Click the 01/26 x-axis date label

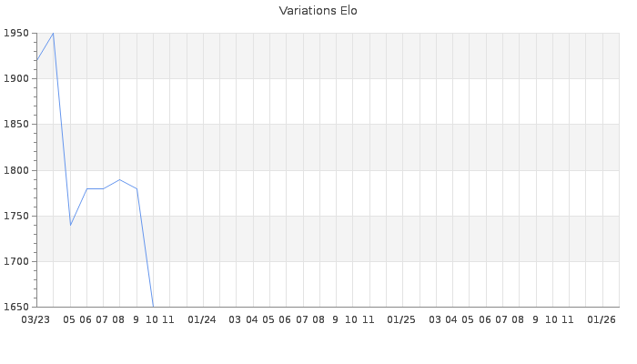coord(602,319)
